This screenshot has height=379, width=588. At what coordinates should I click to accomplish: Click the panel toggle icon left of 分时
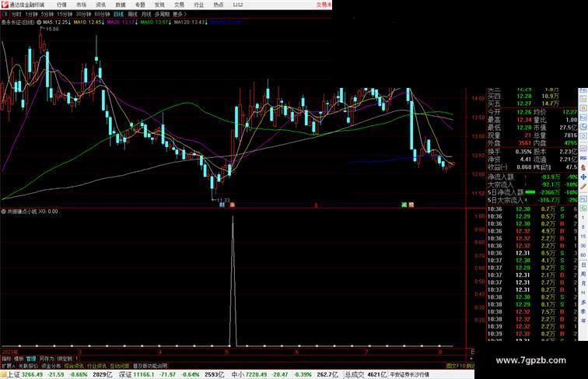click(5, 14)
